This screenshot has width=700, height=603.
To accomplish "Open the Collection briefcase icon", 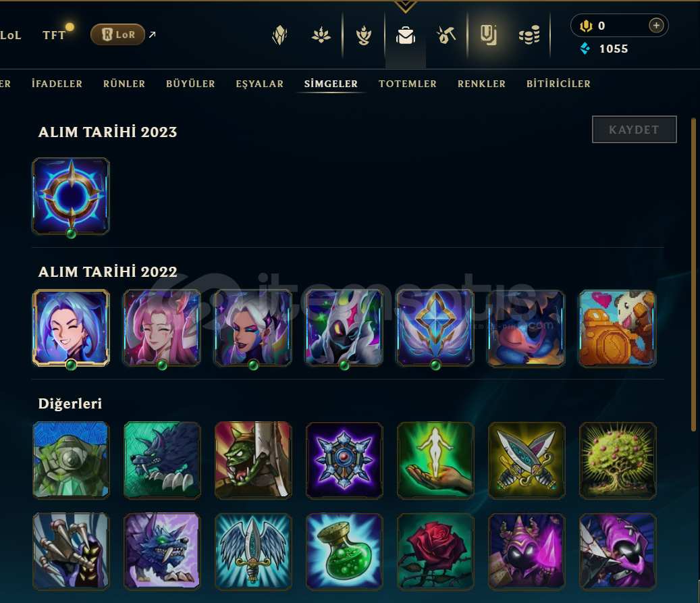I will pyautogui.click(x=406, y=35).
